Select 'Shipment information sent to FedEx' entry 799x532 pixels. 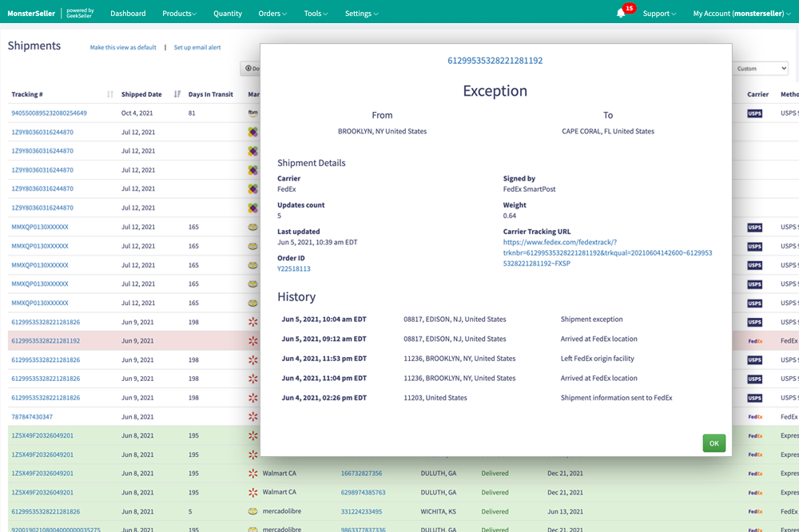click(x=616, y=398)
